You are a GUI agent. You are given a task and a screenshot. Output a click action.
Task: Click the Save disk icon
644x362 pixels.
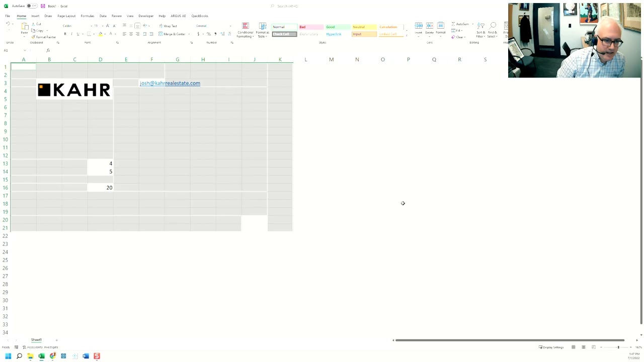coord(43,6)
